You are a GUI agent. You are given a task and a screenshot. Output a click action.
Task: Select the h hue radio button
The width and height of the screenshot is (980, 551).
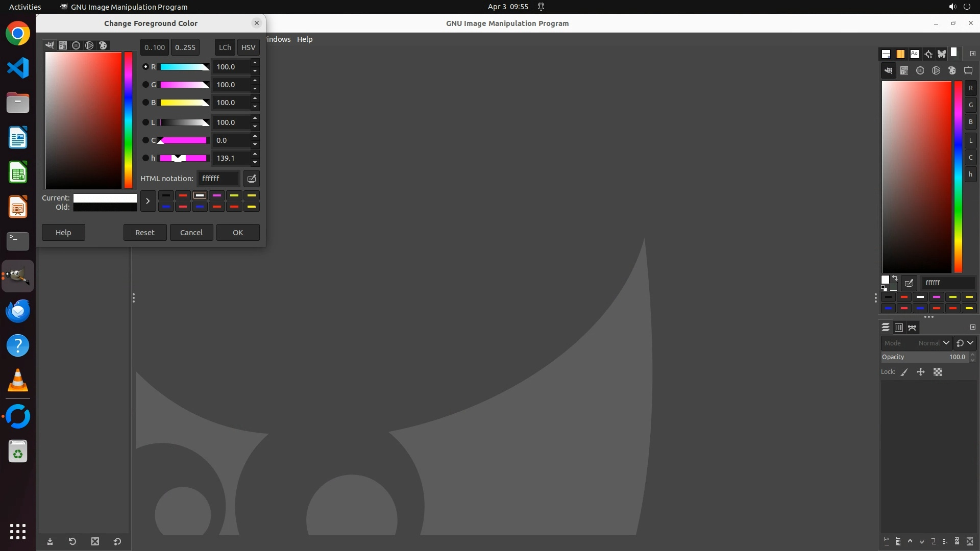pyautogui.click(x=145, y=158)
